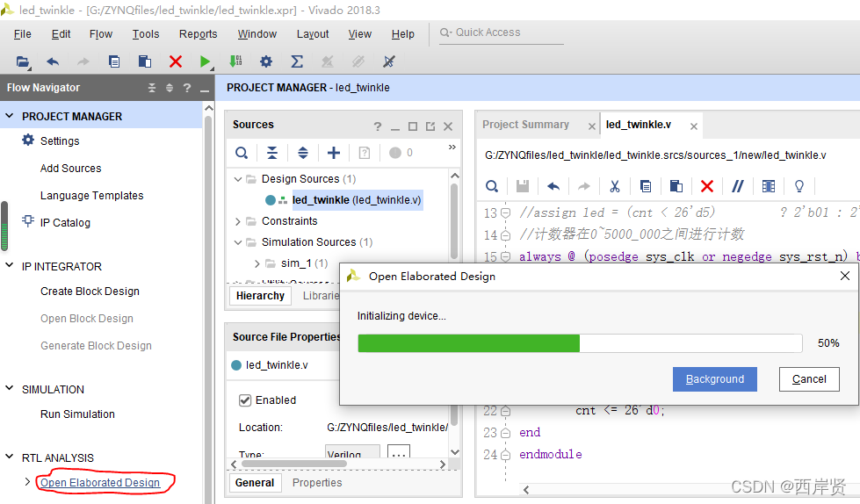Click Run Simulation in Flow Navigator

(x=77, y=414)
